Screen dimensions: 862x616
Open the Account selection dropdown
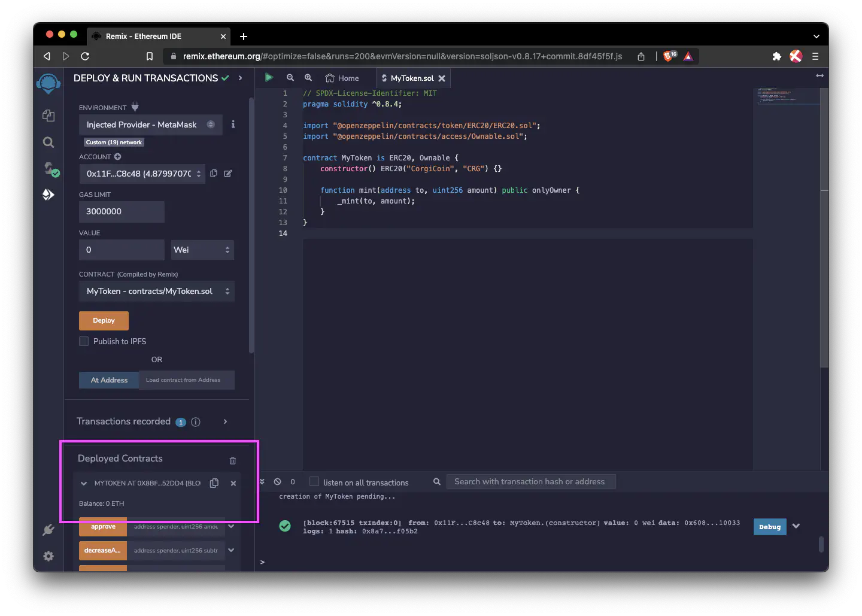(x=142, y=174)
